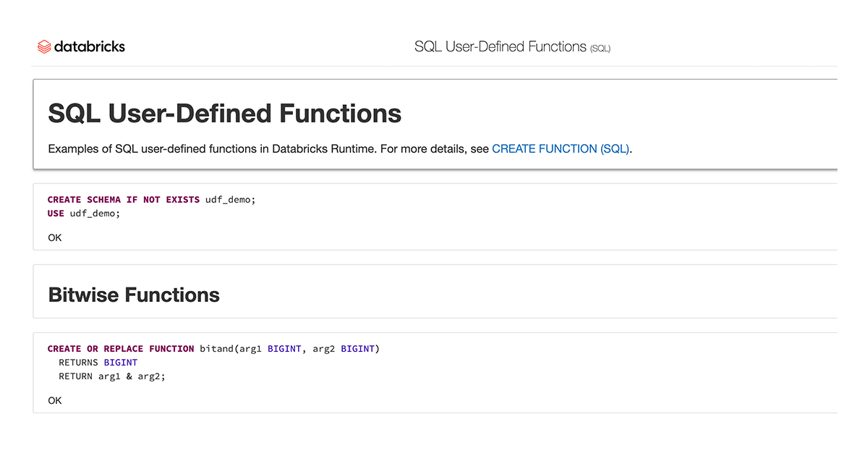The width and height of the screenshot is (868, 456).
Task: Click the USE udf_demo; code line
Action: click(x=83, y=214)
